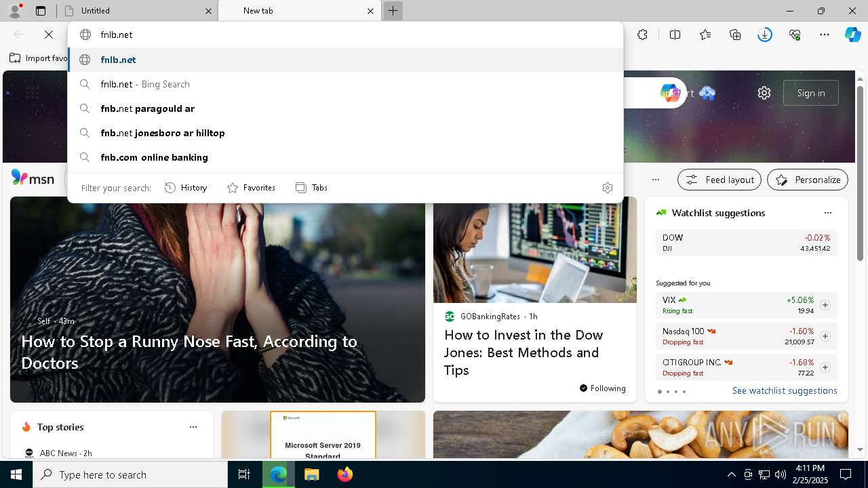868x488 pixels.
Task: Add CITIGROUP INC. to watchlist
Action: pos(825,367)
